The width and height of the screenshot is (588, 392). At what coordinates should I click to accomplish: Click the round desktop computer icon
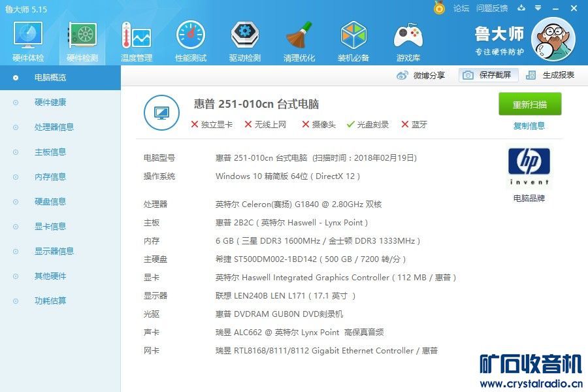[x=161, y=112]
